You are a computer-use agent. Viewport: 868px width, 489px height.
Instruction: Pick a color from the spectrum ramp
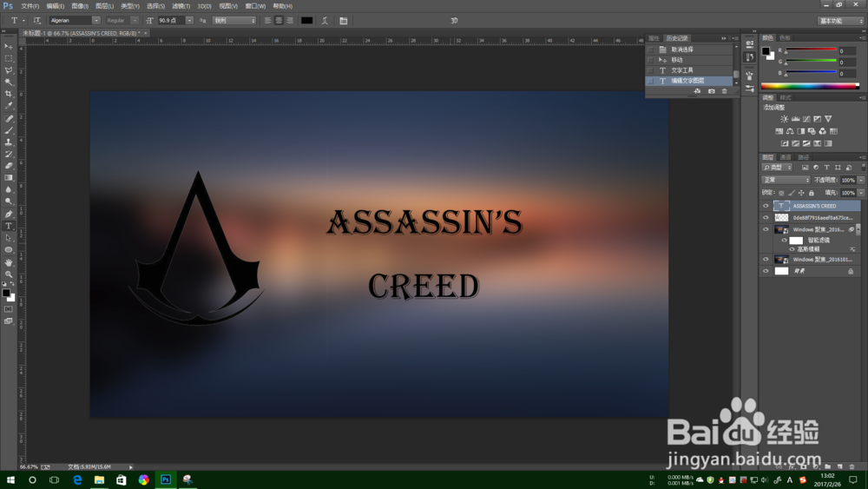810,86
